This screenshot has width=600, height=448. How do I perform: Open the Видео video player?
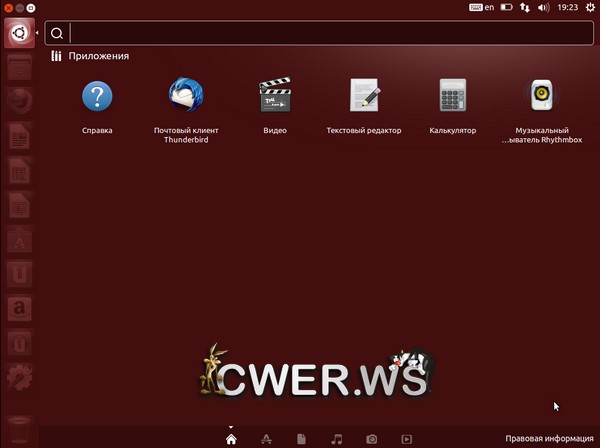point(275,98)
